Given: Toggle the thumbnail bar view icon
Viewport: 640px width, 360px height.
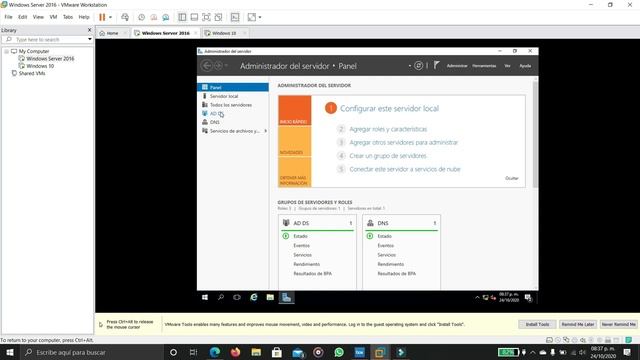Looking at the screenshot, I should (x=194, y=17).
